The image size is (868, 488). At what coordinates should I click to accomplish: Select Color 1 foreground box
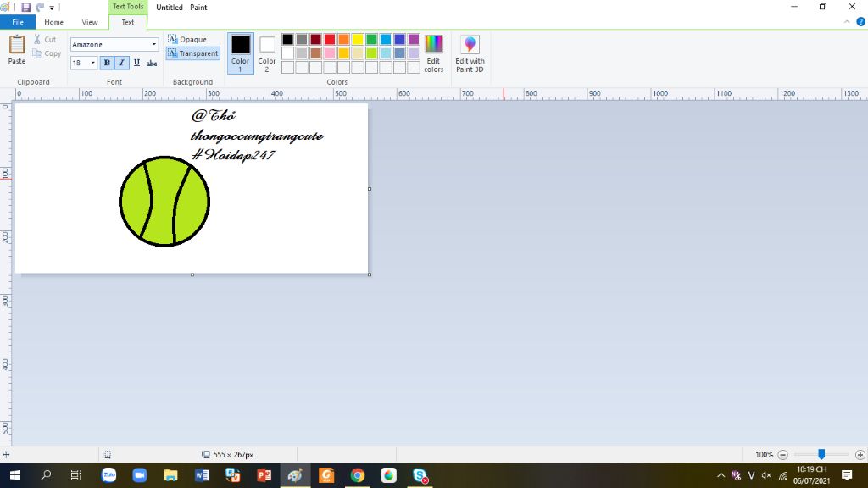240,53
